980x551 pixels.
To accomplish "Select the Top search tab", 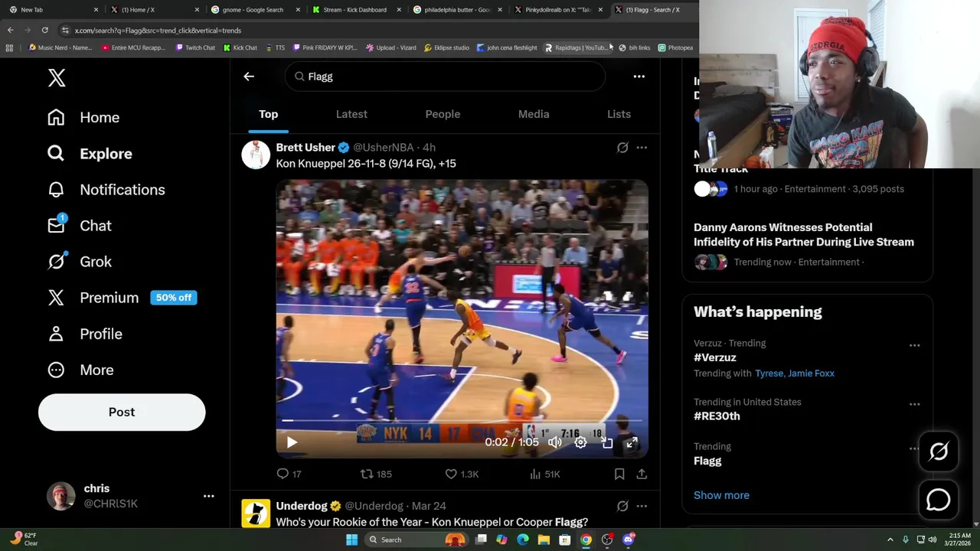I will 268,114.
